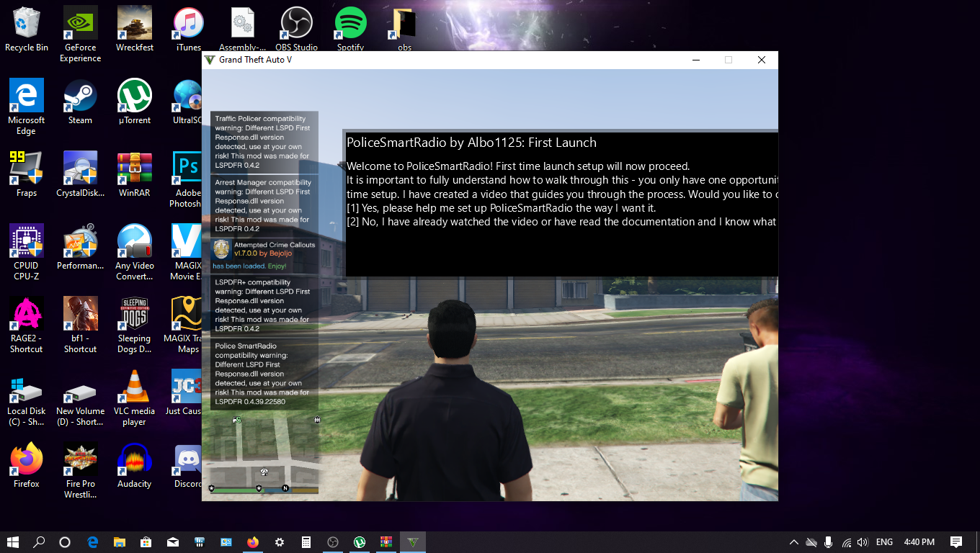Select the Discord desktop icon
The image size is (980, 553).
(188, 466)
